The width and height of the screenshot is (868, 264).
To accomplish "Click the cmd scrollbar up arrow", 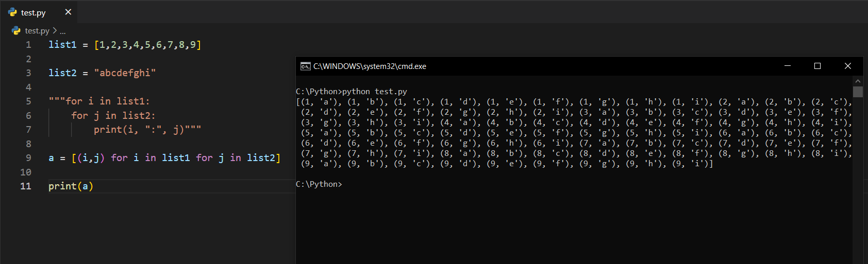I will [858, 81].
